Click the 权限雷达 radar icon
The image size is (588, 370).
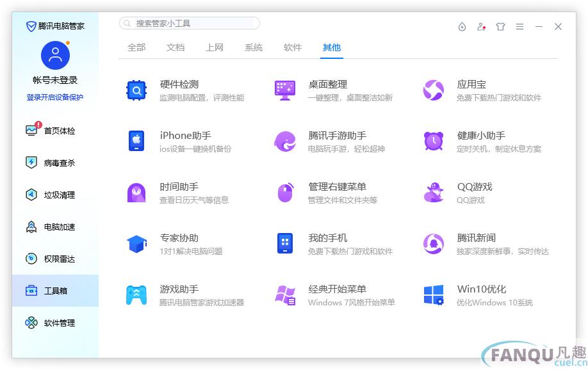click(x=31, y=259)
